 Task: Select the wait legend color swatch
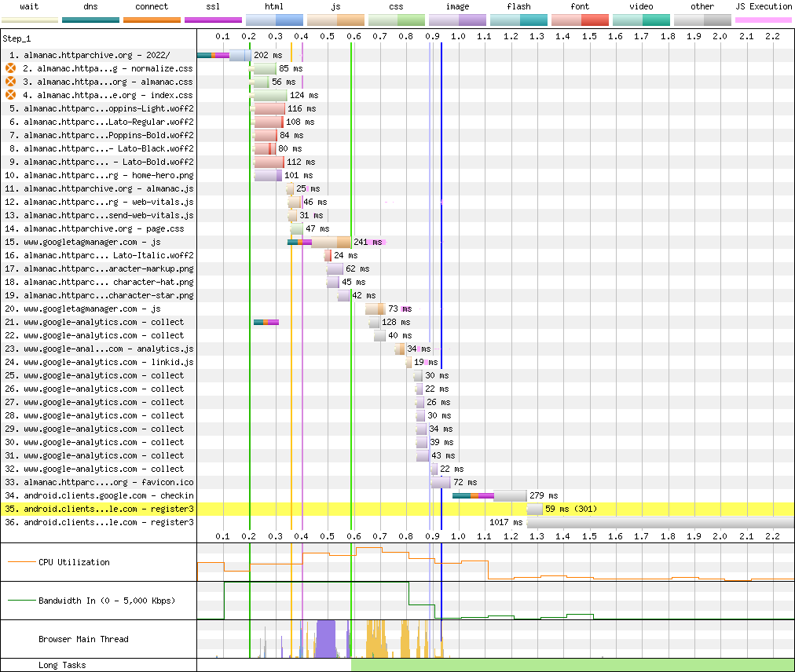tap(30, 20)
